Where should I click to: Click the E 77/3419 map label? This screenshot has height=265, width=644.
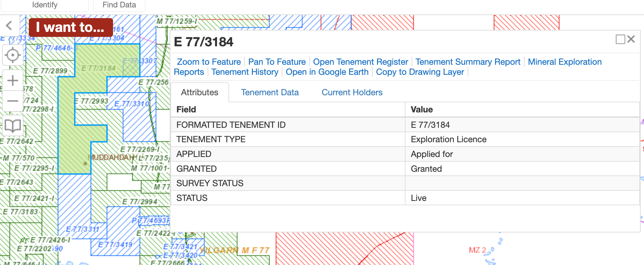click(115, 245)
